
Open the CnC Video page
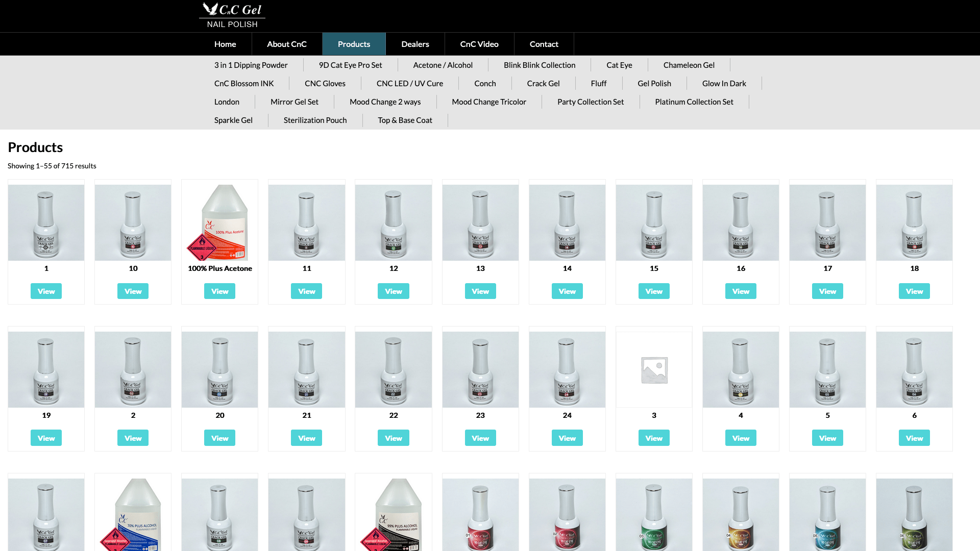[479, 44]
